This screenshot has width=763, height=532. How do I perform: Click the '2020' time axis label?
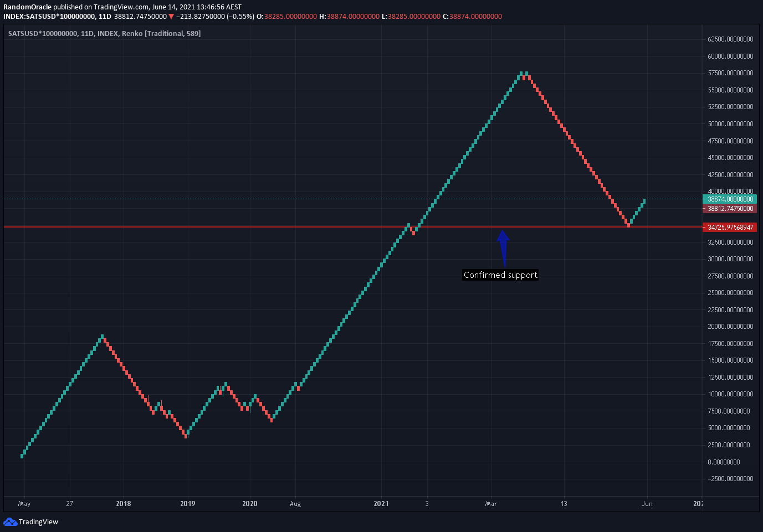tap(250, 504)
